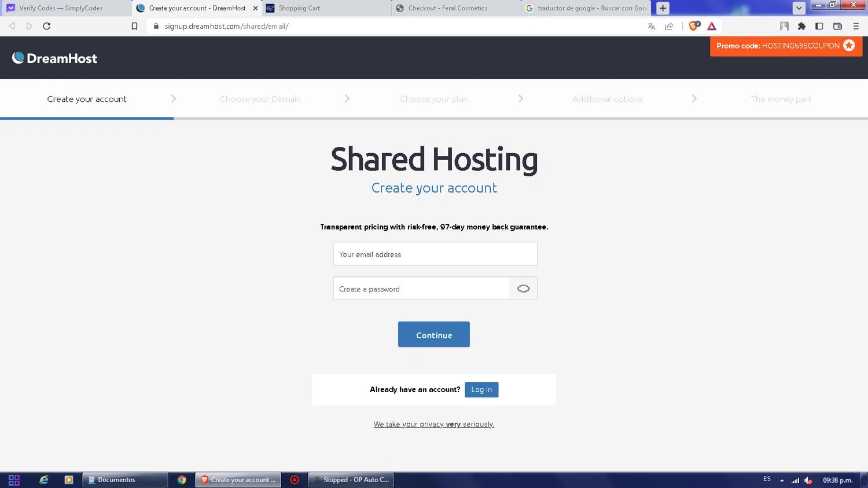
Task: Open the Stopped - OP Auto C... taskbar window
Action: click(x=351, y=480)
